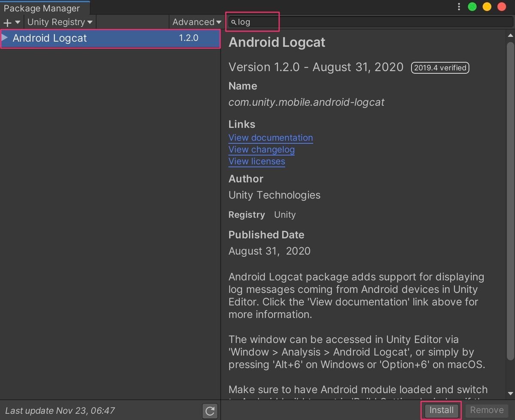Click 'Version 1.2.0 - August 31, 2020' text
Viewport: 515px width, 420px height.
tap(316, 67)
